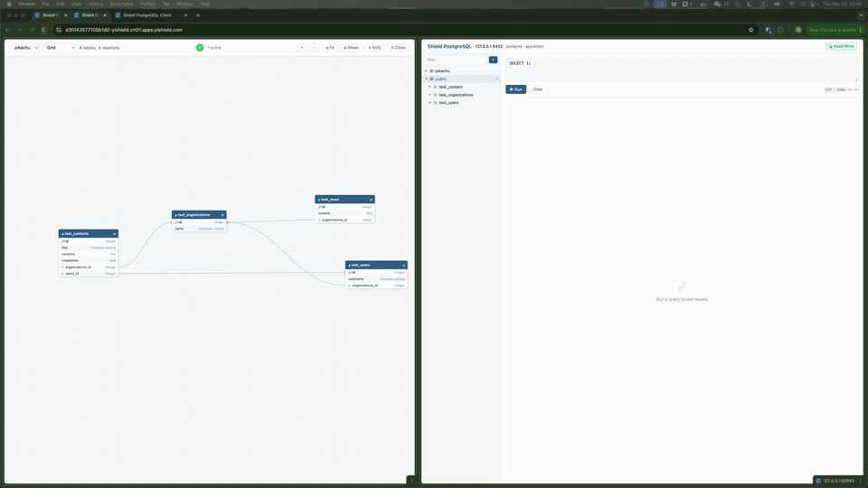Image resolution: width=868 pixels, height=488 pixels.
Task: Select name column in test_organizations
Action: [x=199, y=229]
